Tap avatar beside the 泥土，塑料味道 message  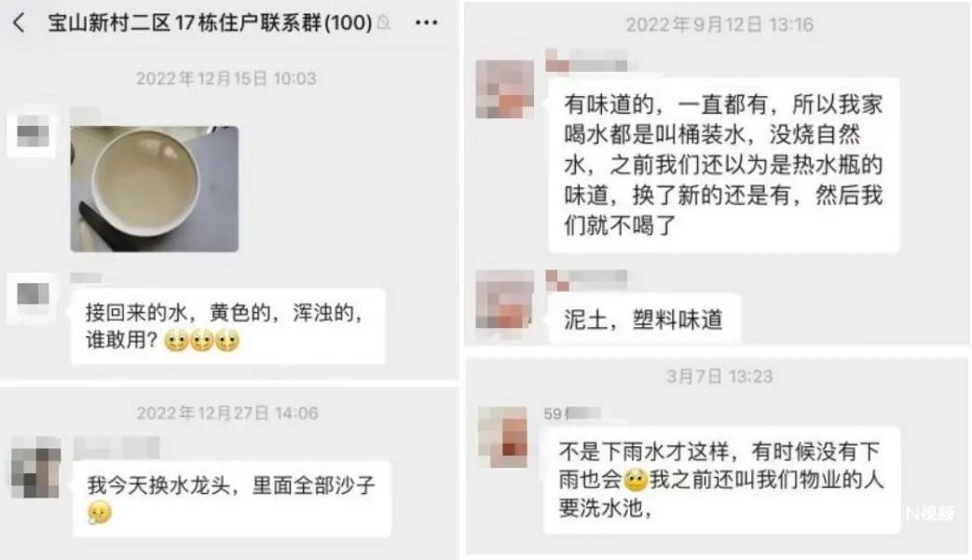click(504, 300)
